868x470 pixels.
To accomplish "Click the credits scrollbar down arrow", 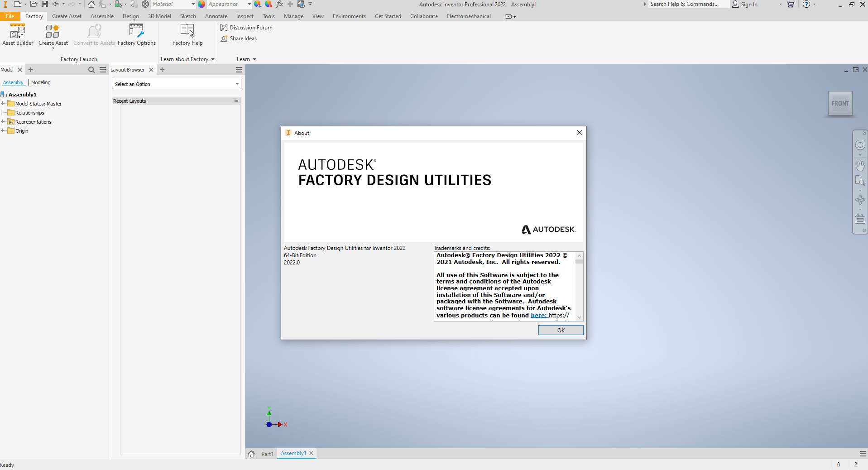I will click(579, 317).
